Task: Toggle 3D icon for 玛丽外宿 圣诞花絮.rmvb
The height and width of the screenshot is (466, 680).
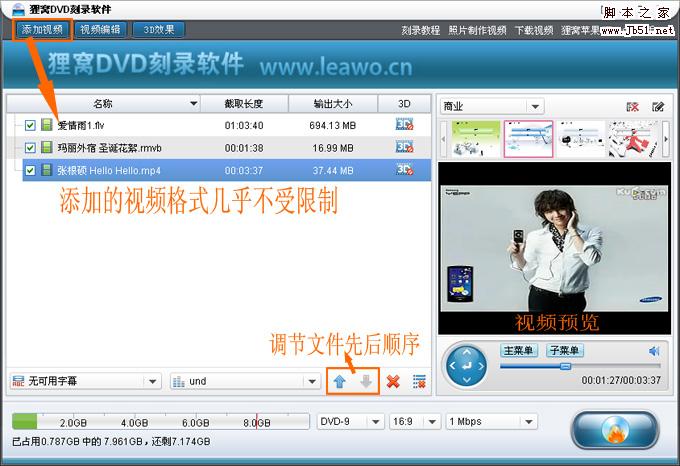Action: 404,147
